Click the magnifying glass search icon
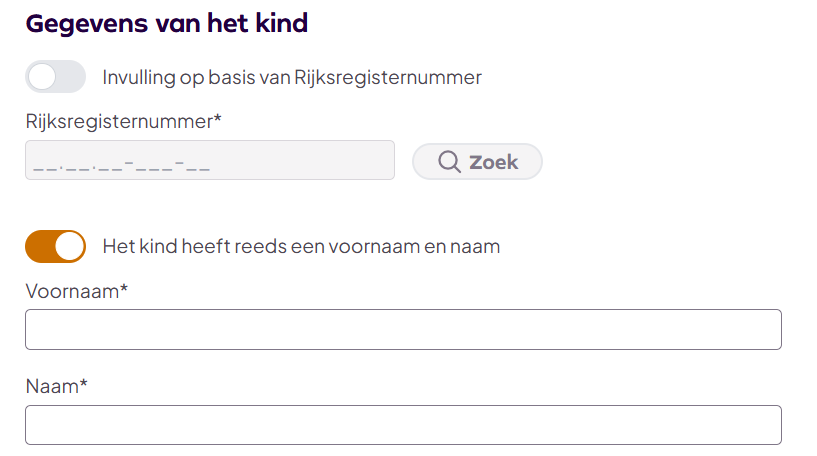 click(x=449, y=162)
